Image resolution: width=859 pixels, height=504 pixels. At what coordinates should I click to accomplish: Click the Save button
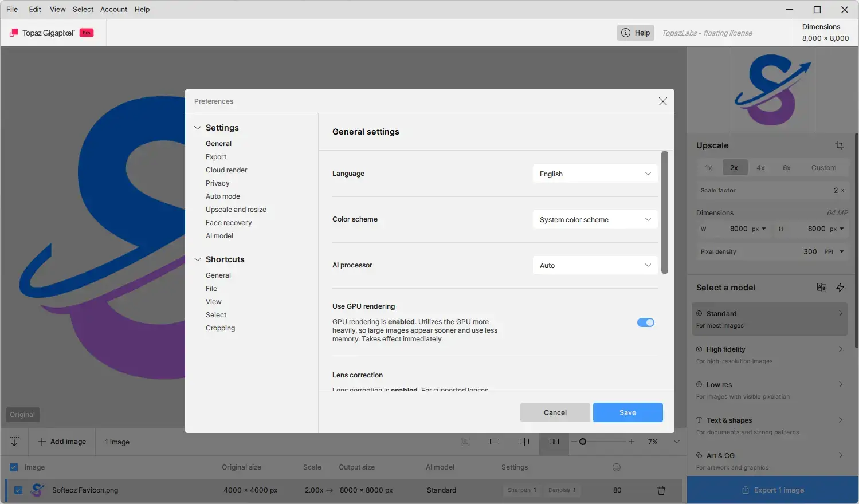click(x=628, y=412)
